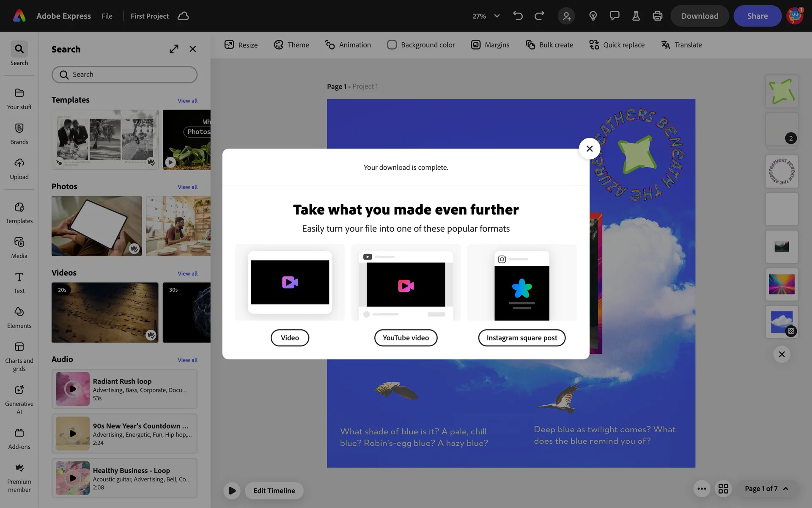Expand the Page 1 of 7 chevron
The height and width of the screenshot is (508, 812).
tap(786, 489)
